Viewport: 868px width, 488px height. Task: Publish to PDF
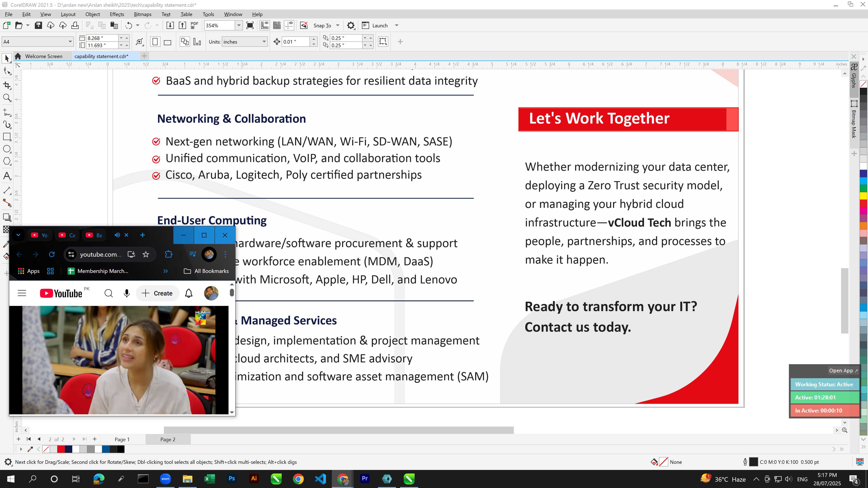click(194, 26)
